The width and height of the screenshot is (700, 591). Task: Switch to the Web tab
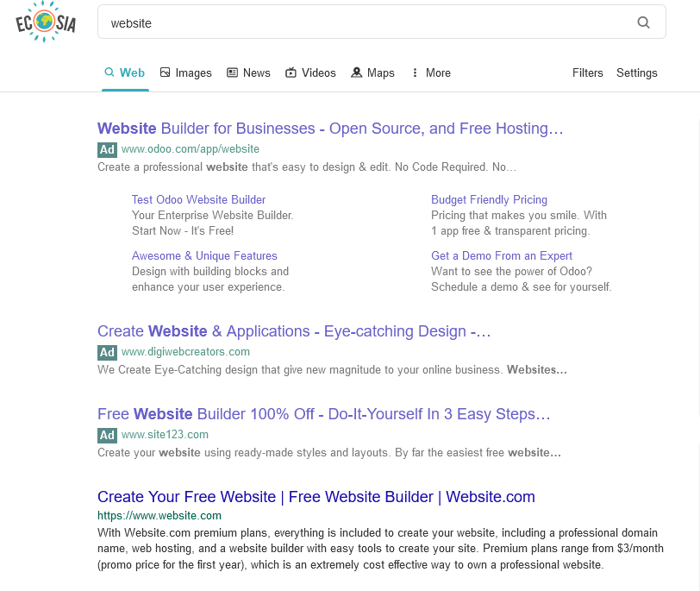pyautogui.click(x=125, y=72)
